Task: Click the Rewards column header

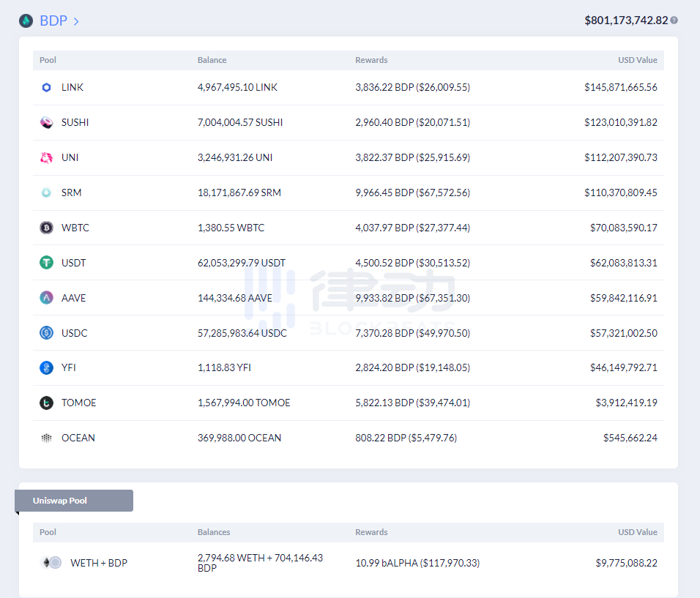Action: pos(371,60)
